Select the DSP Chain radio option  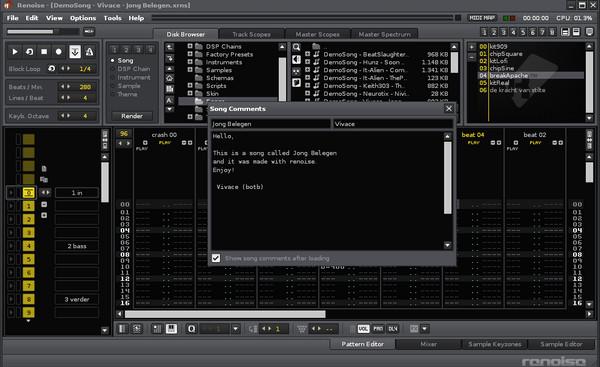pyautogui.click(x=130, y=69)
